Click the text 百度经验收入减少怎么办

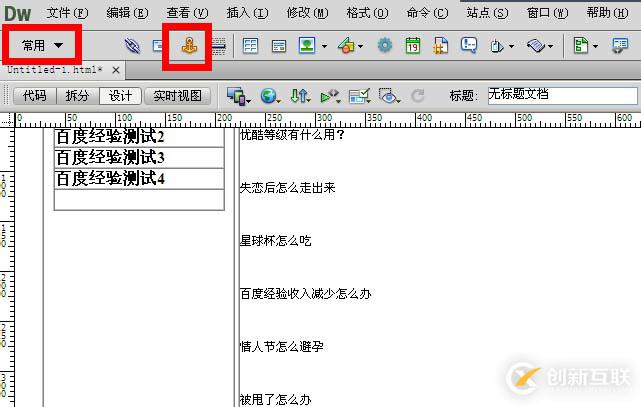[305, 293]
